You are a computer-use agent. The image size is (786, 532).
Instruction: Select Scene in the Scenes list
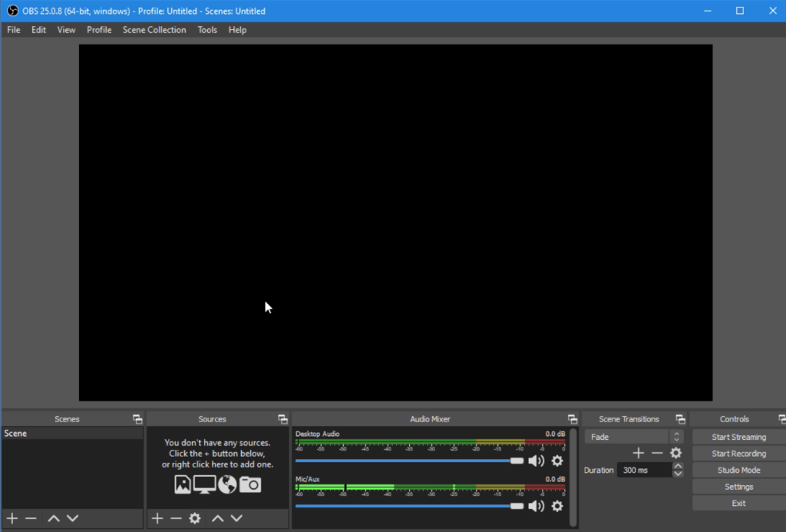[72, 433]
